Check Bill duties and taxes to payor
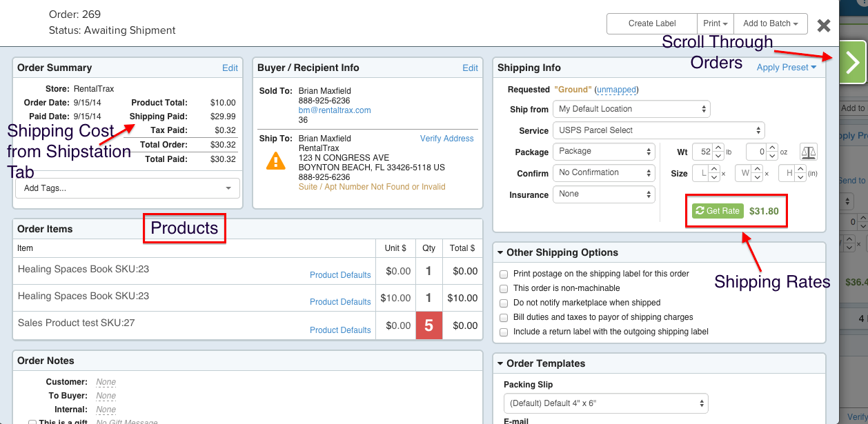 click(x=504, y=318)
